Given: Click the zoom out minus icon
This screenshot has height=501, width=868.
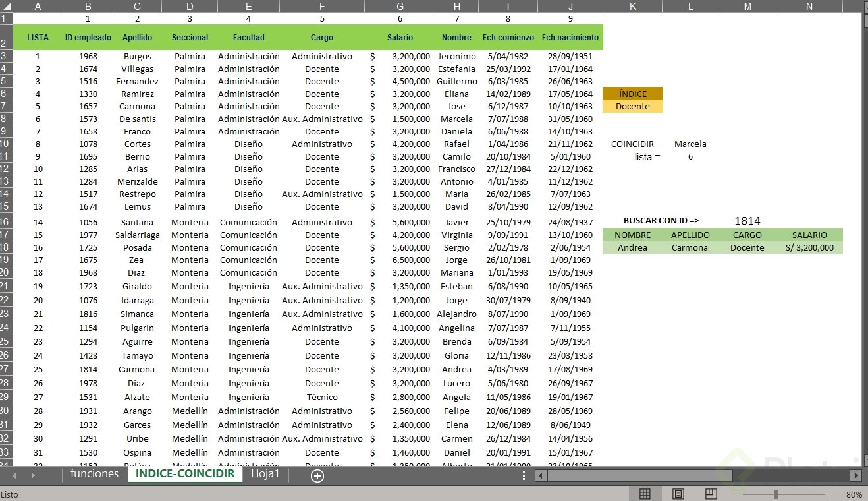Looking at the screenshot, I should click(735, 493).
